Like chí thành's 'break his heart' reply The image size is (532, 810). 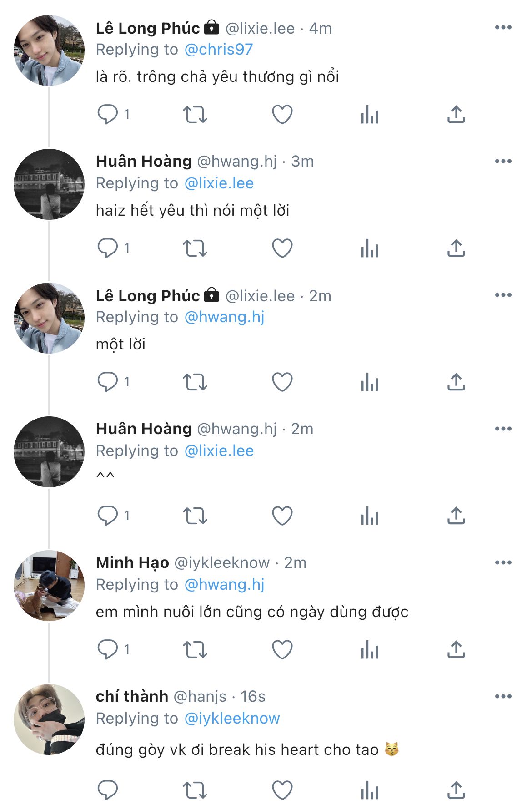click(282, 790)
